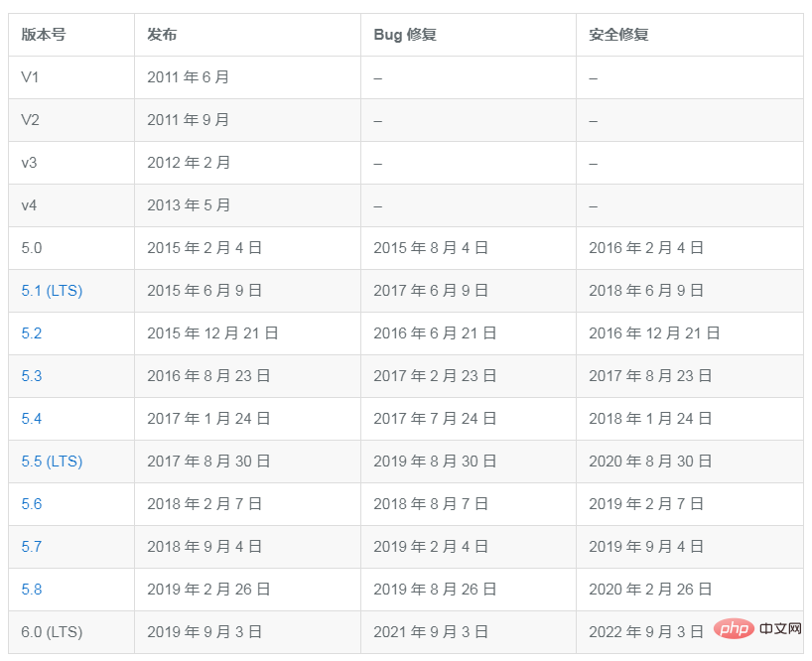Open the 5.8 version link

tap(32, 590)
